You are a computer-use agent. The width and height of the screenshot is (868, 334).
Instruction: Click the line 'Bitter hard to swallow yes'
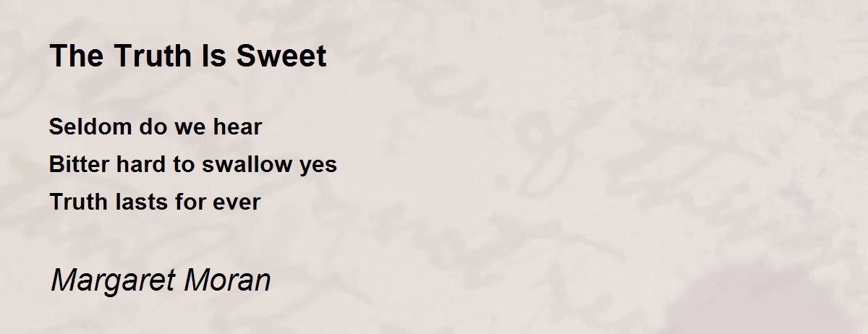coord(193,165)
